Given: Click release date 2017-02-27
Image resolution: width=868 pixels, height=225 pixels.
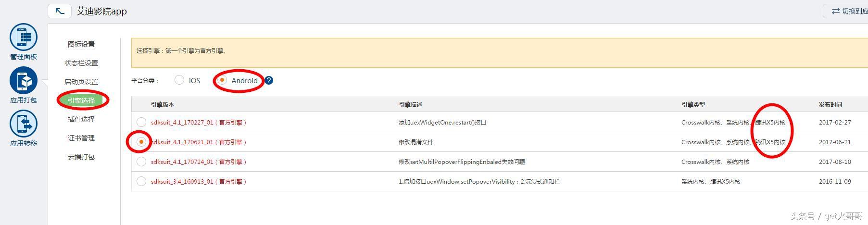Looking at the screenshot, I should pos(835,123).
